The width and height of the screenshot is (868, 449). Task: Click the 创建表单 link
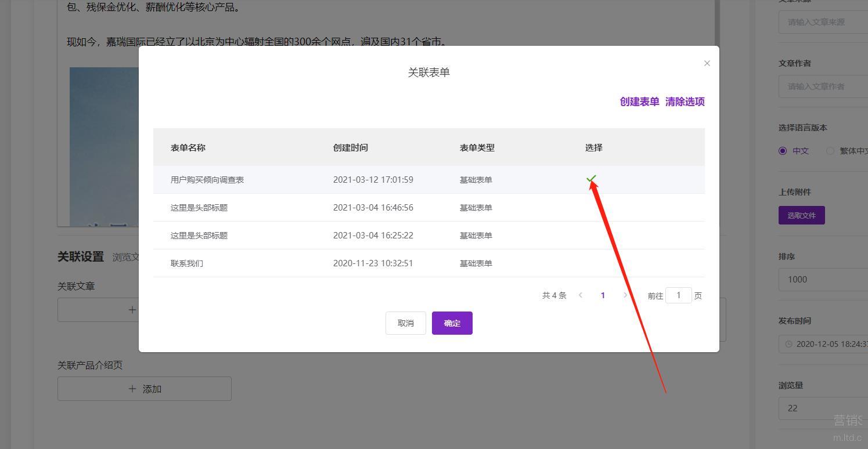[x=639, y=102]
